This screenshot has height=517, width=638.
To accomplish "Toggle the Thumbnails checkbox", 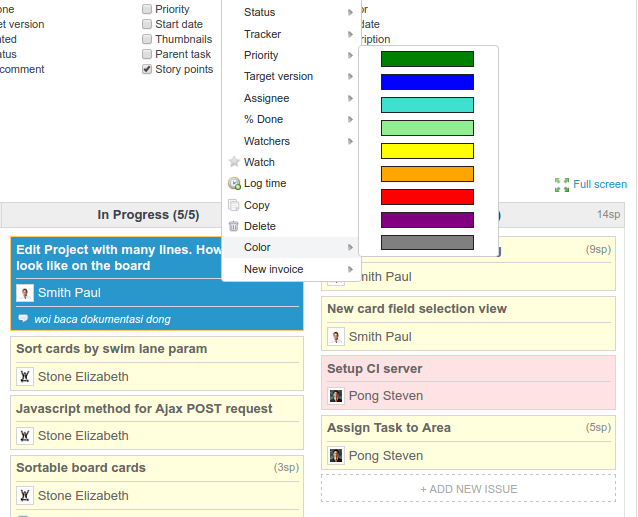I will coord(147,39).
